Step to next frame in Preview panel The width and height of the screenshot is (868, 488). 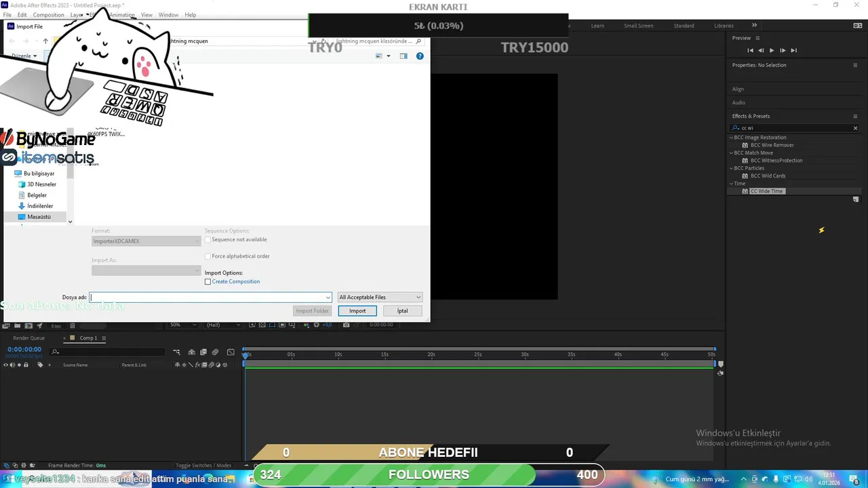(783, 50)
